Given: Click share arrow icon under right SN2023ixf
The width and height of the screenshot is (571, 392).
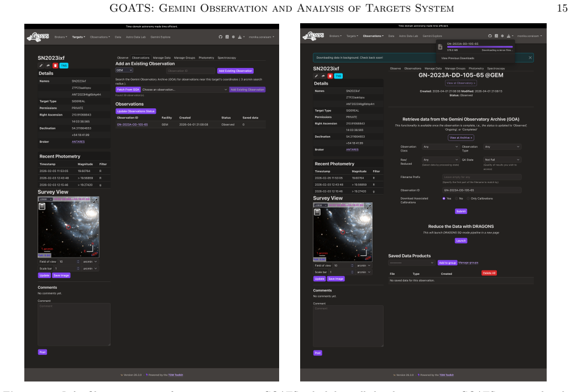Looking at the screenshot, I should click(x=323, y=76).
